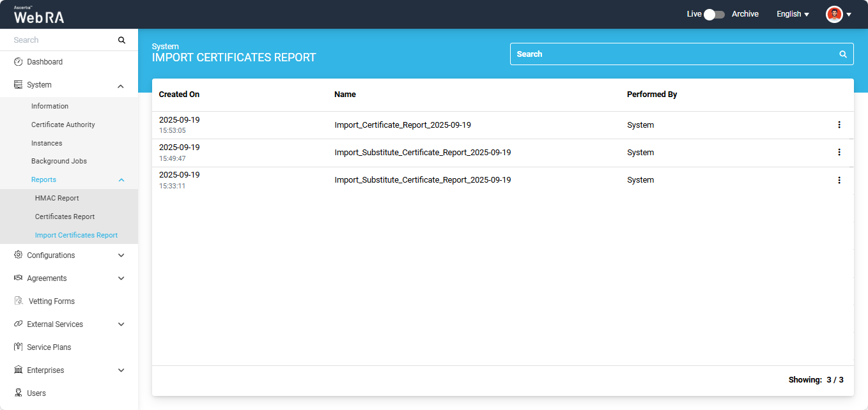Open Background Jobs under System
The height and width of the screenshot is (410, 868).
click(x=59, y=161)
